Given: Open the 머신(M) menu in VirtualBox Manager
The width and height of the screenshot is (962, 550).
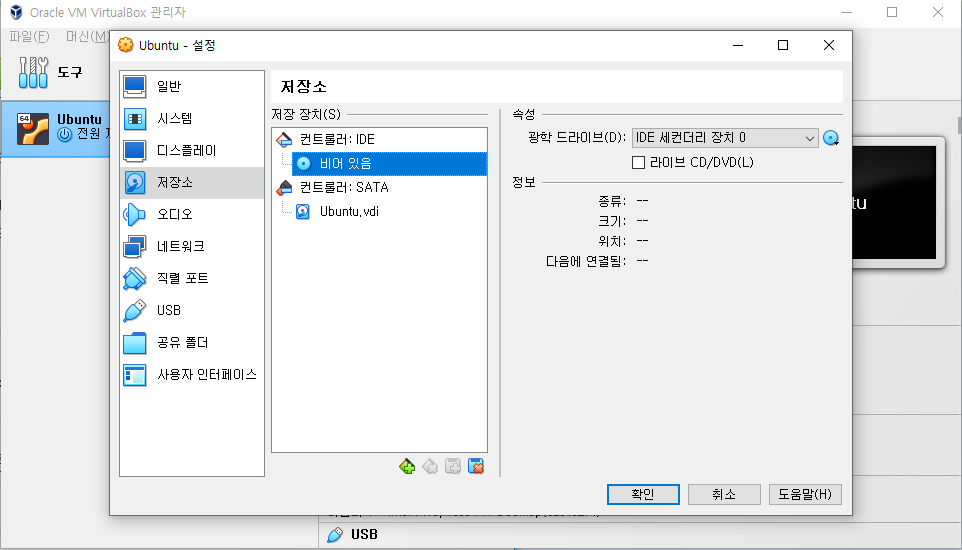Looking at the screenshot, I should [x=88, y=37].
